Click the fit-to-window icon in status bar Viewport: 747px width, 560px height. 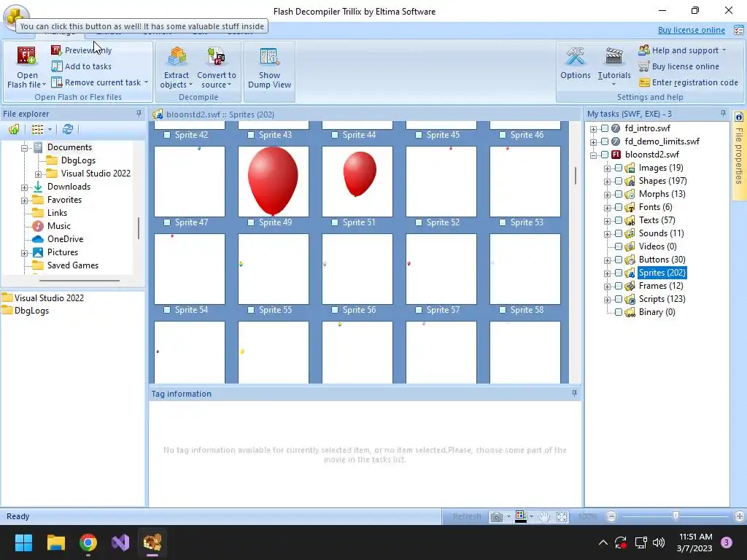[562, 517]
